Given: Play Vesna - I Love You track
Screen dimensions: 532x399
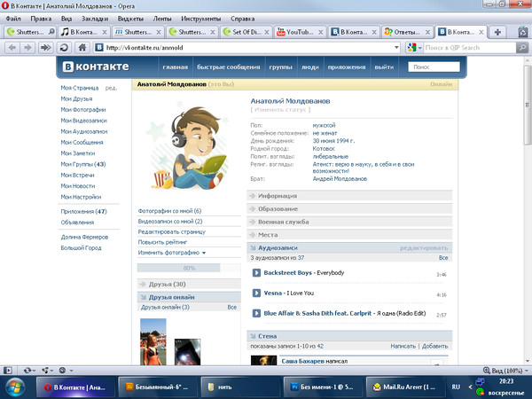Looking at the screenshot, I should 256,293.
